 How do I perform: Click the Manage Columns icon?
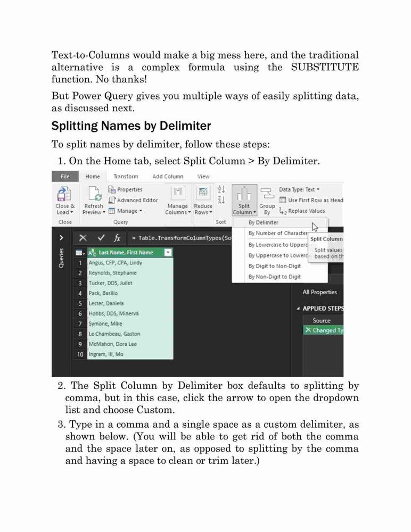pos(178,193)
